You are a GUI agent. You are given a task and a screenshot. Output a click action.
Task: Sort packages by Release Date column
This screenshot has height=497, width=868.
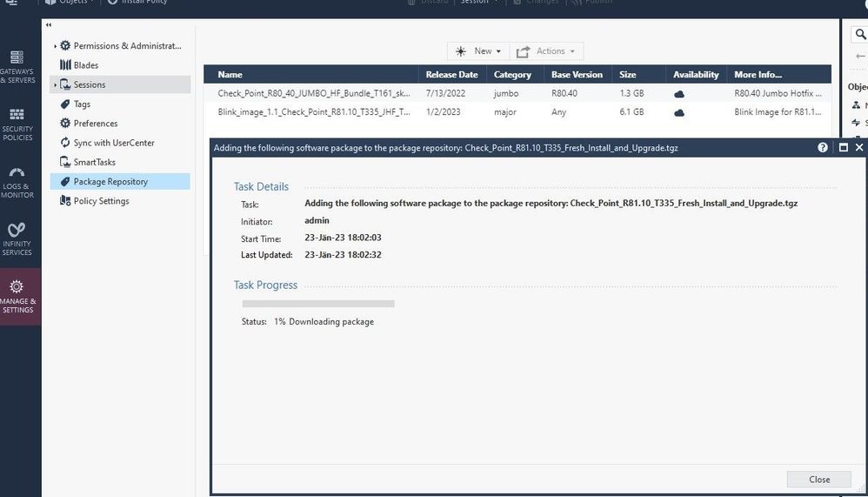[452, 74]
